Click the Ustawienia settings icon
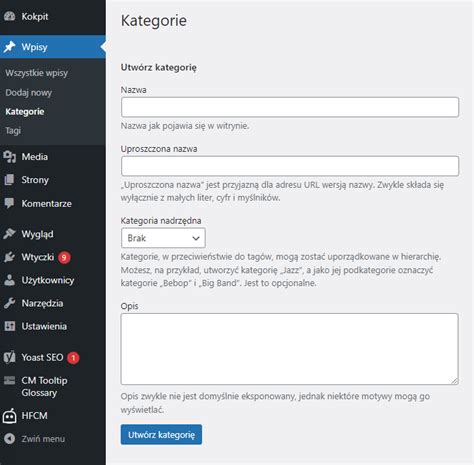This screenshot has height=465, width=474. pos(10,326)
